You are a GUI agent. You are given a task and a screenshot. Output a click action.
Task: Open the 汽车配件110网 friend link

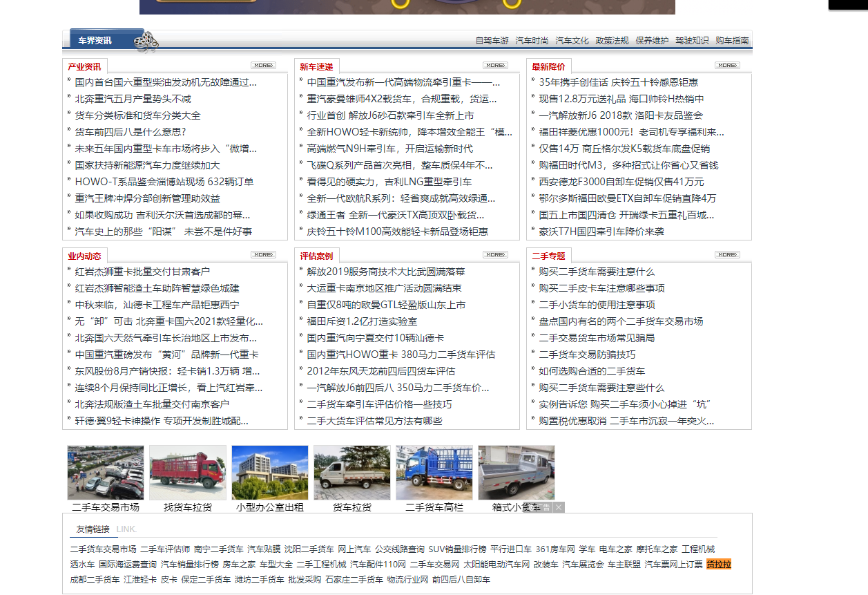coord(377,563)
